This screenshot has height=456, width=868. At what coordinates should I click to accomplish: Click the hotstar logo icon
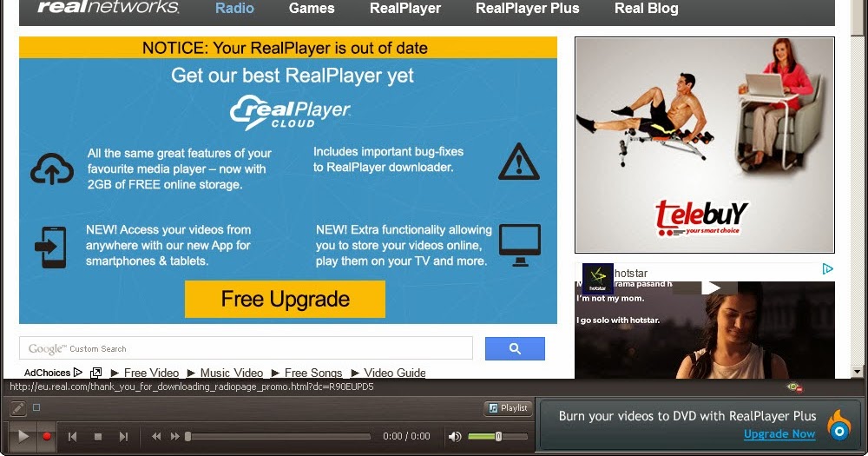598,278
